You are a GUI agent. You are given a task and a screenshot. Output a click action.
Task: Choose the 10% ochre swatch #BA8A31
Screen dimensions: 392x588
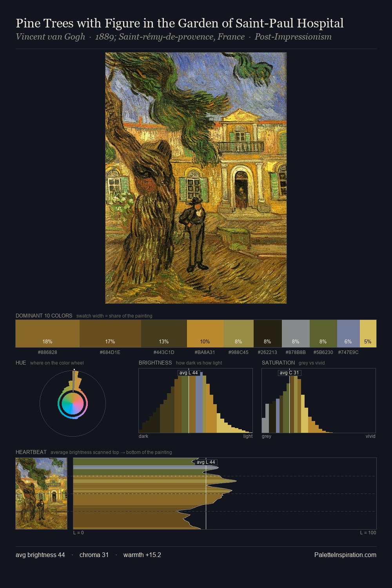click(x=205, y=334)
